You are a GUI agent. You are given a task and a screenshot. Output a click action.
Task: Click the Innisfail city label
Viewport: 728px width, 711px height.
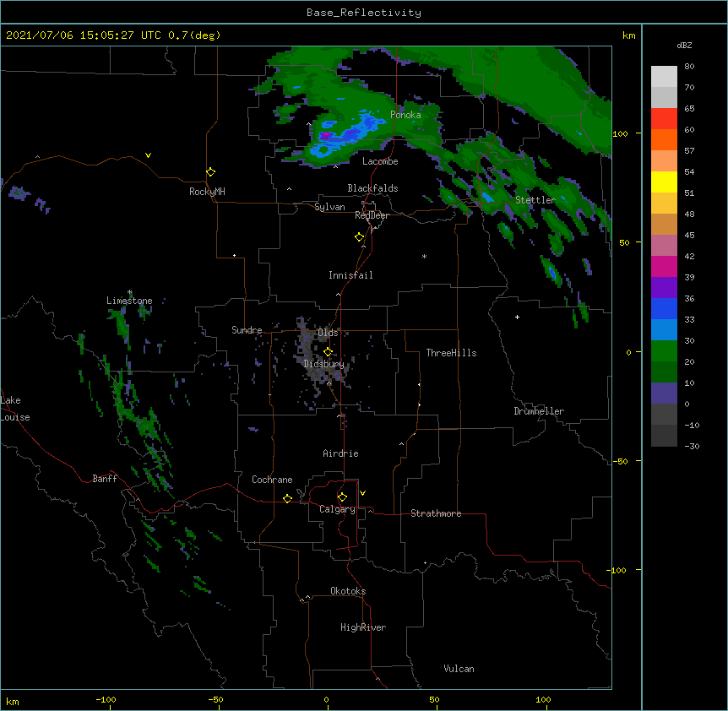(x=350, y=275)
